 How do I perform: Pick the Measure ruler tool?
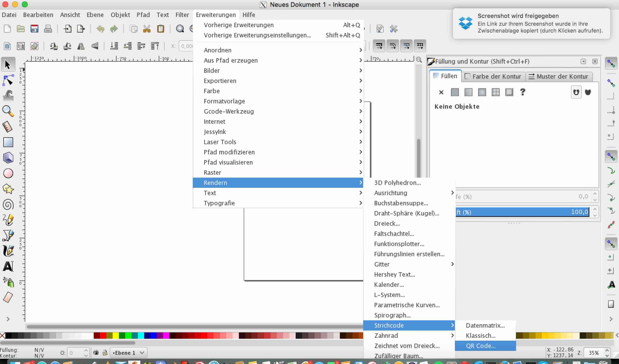pos(8,127)
